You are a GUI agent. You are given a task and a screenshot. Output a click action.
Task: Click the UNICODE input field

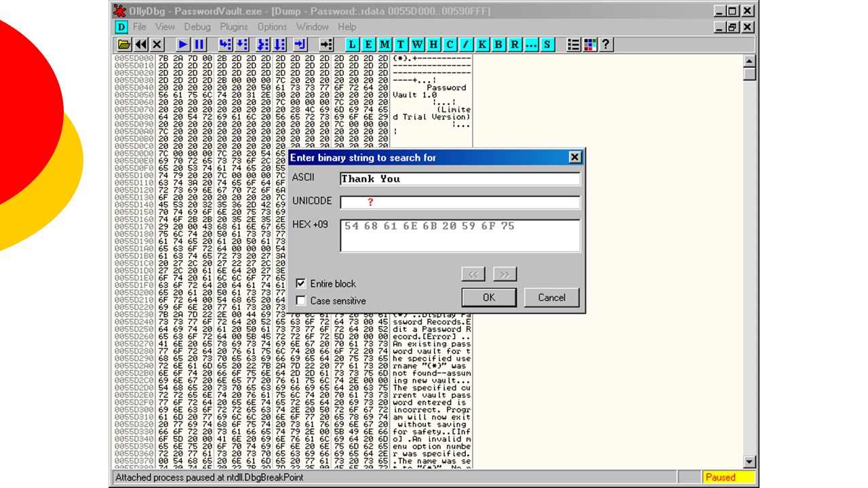(x=460, y=202)
